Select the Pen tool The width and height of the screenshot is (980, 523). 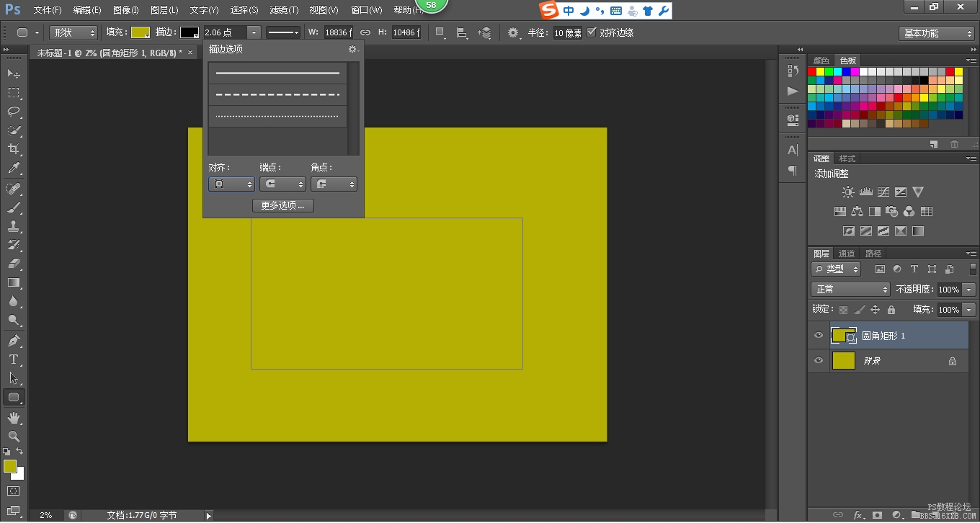[14, 341]
